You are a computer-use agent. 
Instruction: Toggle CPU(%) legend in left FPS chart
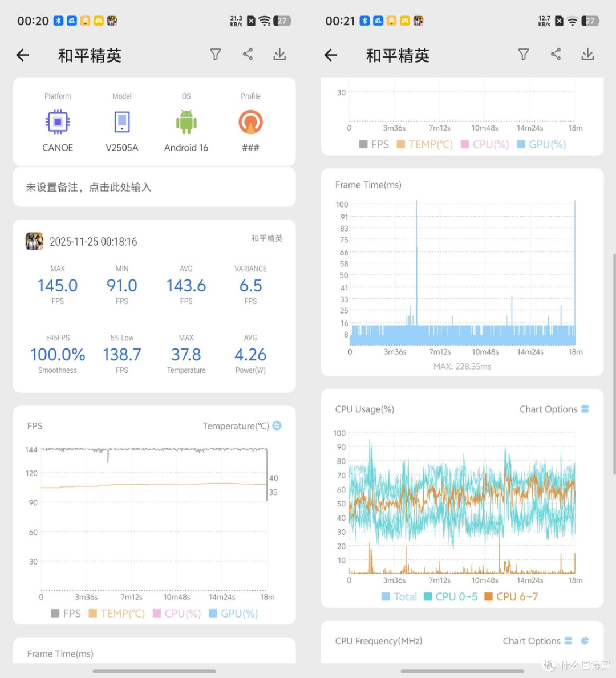click(x=176, y=613)
